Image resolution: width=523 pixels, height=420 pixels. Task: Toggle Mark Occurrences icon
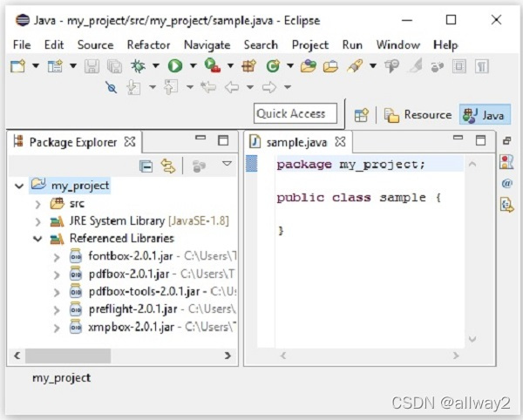pyautogui.click(x=416, y=65)
